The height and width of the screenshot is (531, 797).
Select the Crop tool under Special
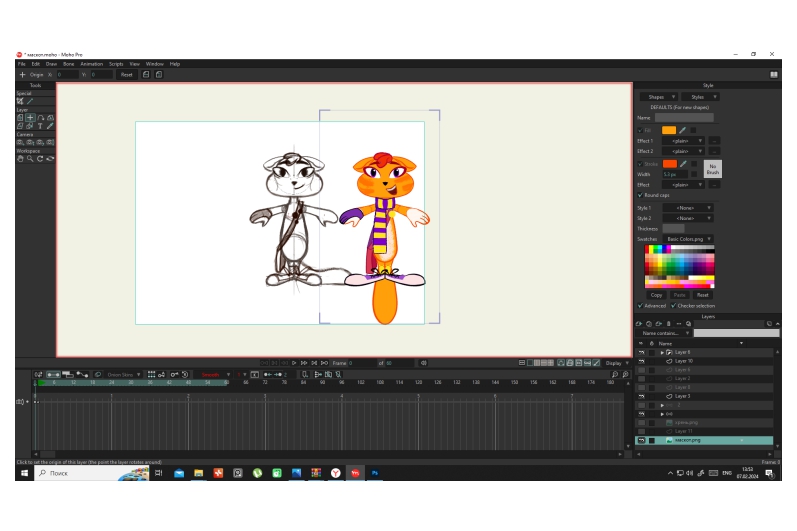click(20, 101)
